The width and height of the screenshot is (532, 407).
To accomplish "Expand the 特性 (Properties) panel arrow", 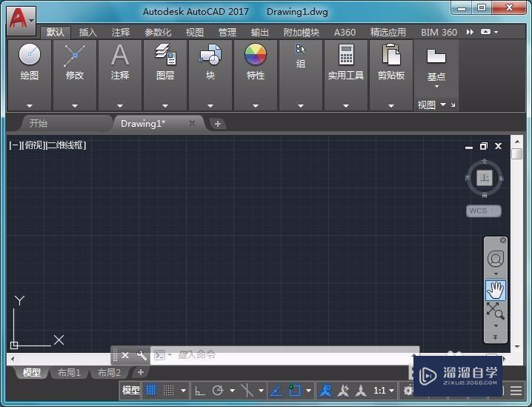I will [x=256, y=106].
